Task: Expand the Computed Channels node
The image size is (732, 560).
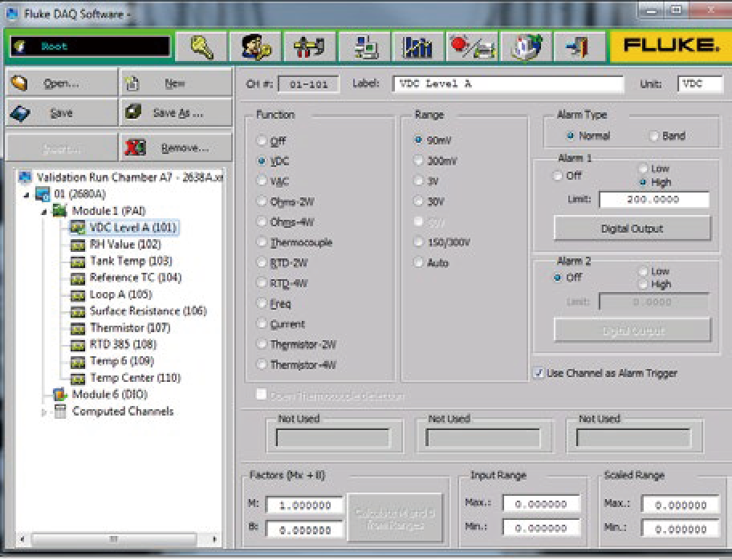Action: click(x=44, y=412)
